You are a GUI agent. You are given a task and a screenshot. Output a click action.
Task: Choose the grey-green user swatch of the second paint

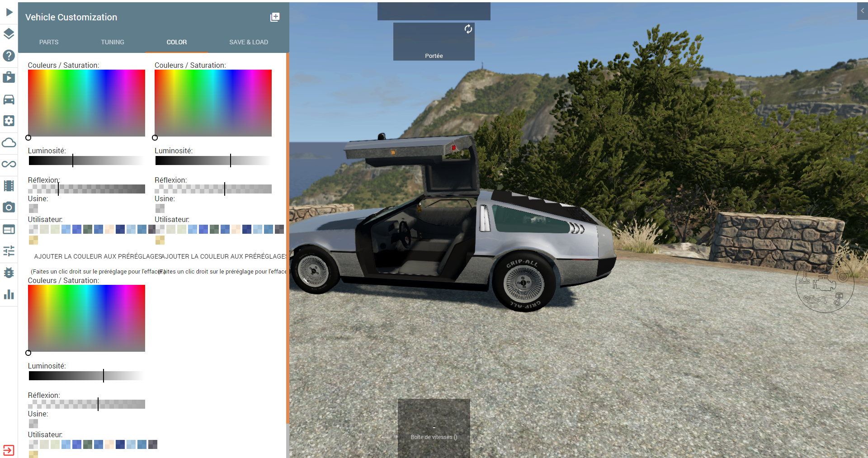pyautogui.click(x=214, y=229)
